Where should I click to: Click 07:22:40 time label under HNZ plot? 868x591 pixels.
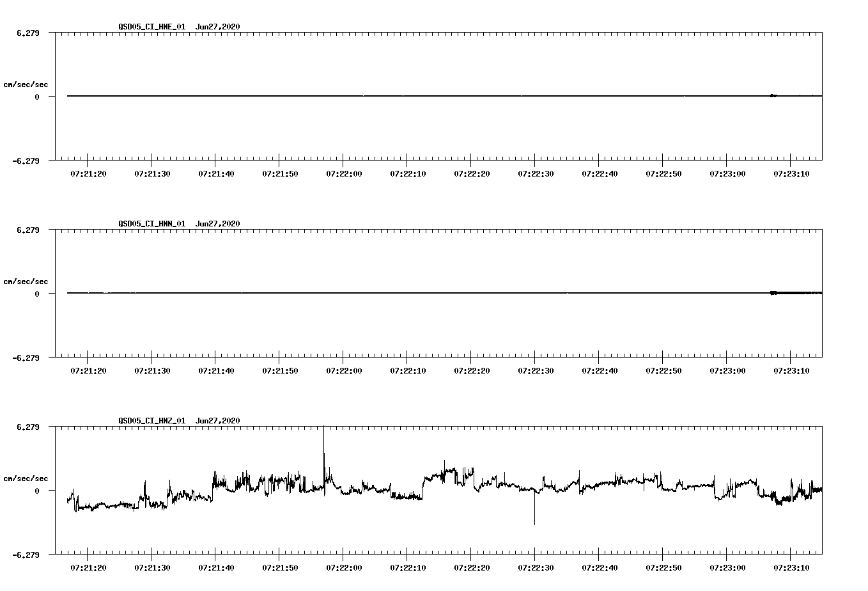pos(600,567)
